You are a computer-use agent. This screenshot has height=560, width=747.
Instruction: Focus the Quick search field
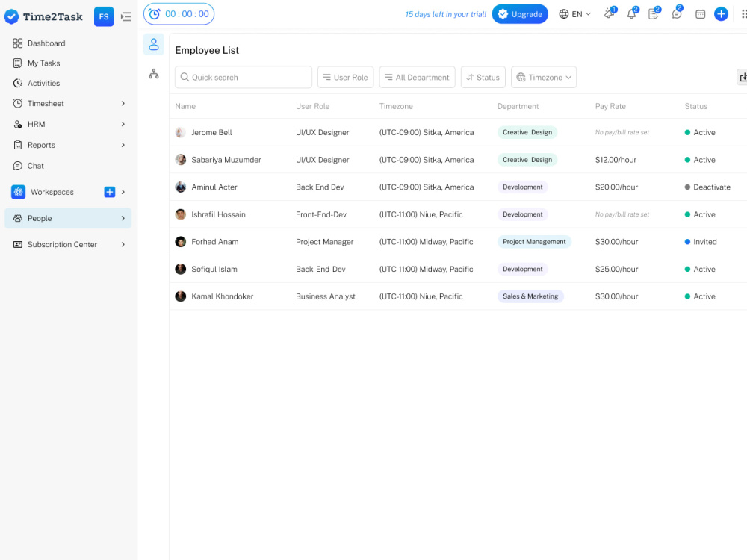pos(244,77)
